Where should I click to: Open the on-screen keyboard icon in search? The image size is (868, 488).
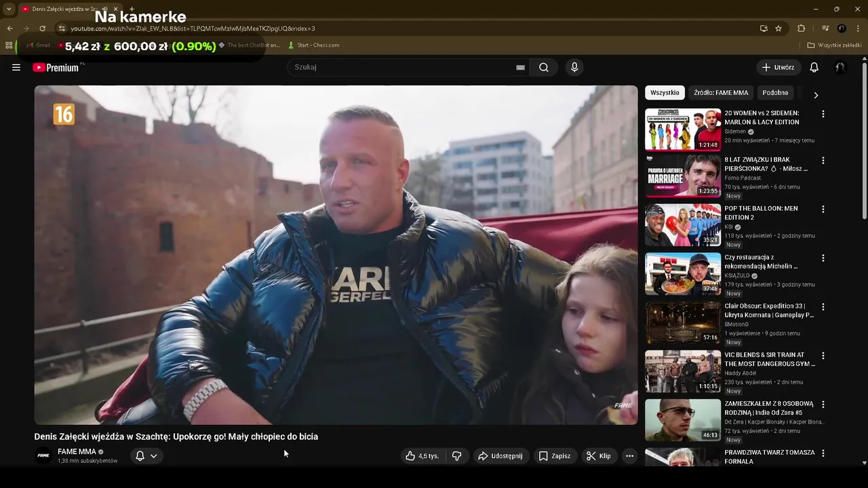point(520,67)
